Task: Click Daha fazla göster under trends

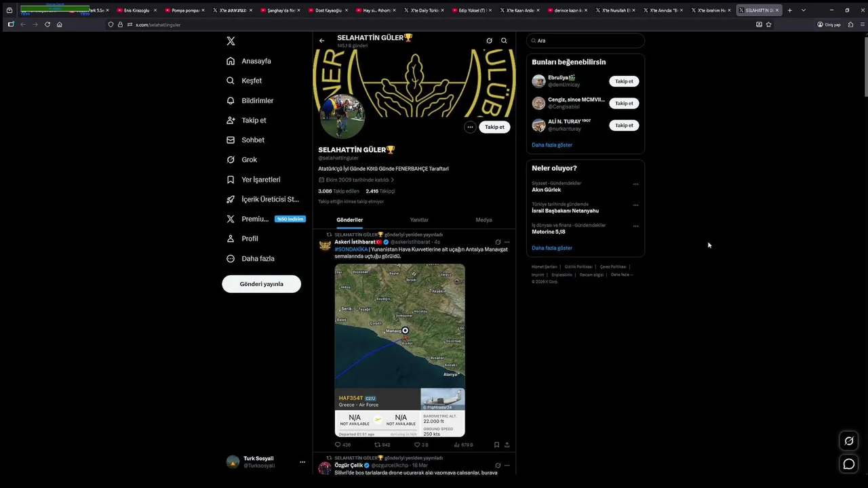Action: (552, 248)
